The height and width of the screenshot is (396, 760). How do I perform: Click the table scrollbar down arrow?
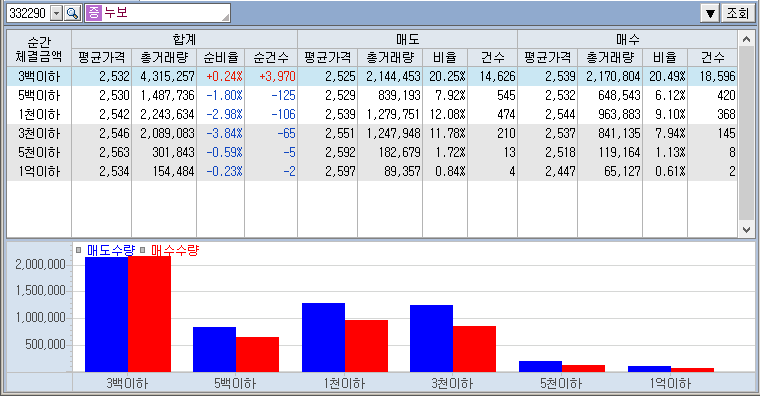746,230
